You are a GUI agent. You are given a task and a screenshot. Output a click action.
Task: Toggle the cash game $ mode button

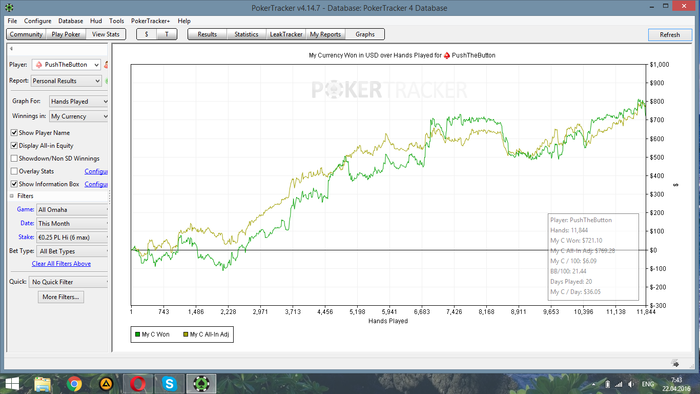pos(146,34)
